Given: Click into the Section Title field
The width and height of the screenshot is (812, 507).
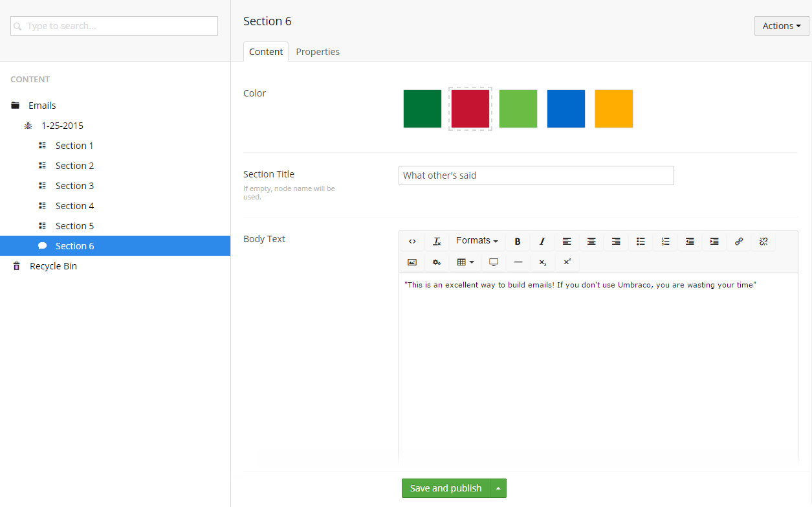Looking at the screenshot, I should click(536, 175).
